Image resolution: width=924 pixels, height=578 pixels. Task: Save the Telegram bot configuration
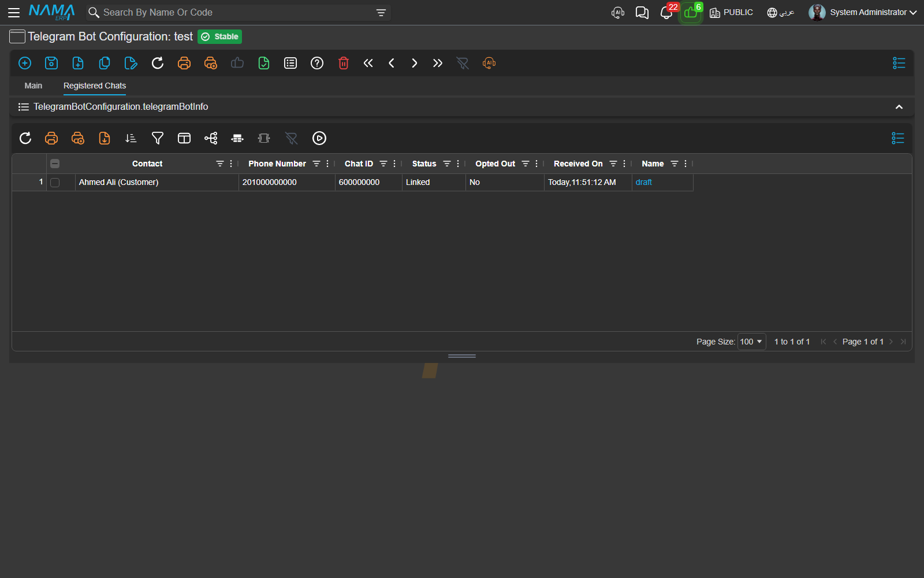tap(51, 63)
